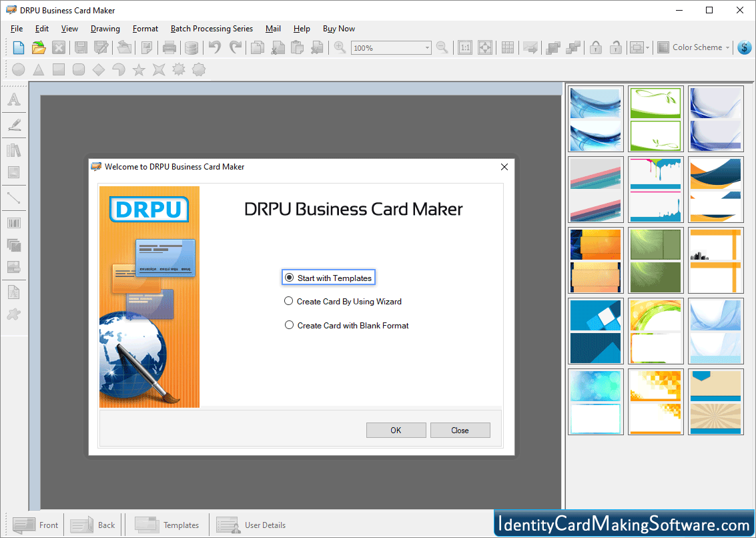Open the Mail menu
The width and height of the screenshot is (756, 538).
[x=273, y=29]
